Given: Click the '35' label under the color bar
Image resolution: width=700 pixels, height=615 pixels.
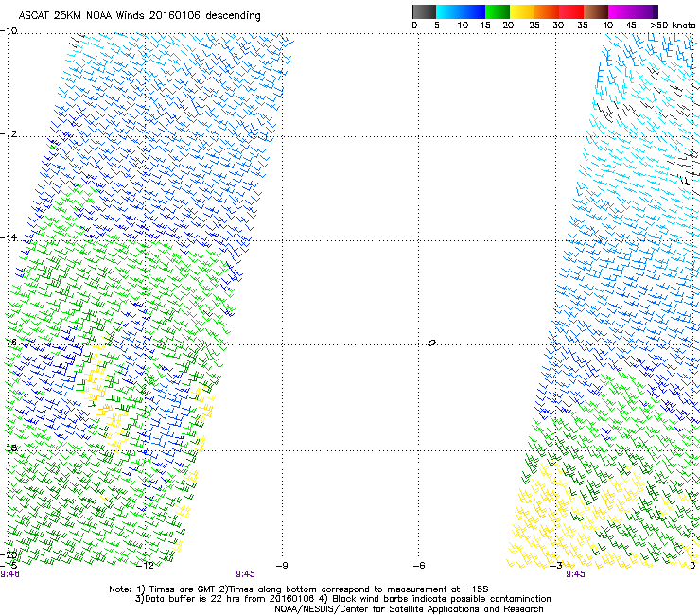Looking at the screenshot, I should [x=583, y=26].
